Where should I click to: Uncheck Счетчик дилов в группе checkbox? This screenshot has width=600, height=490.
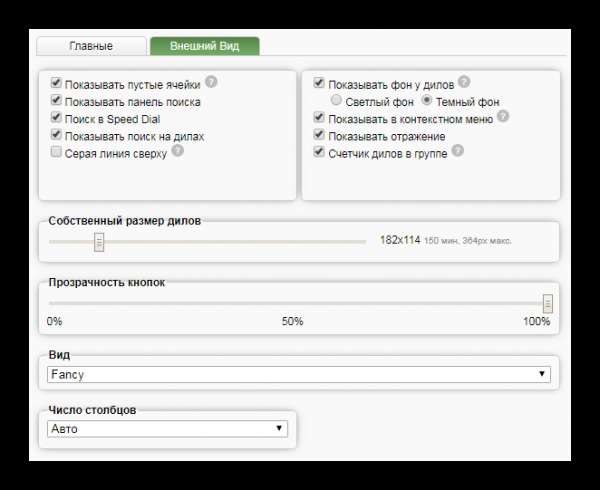point(319,152)
